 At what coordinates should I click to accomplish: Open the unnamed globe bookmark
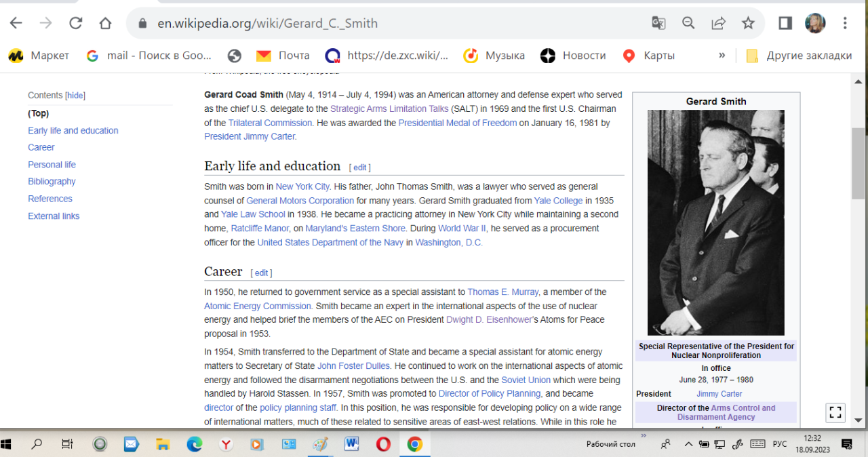point(235,56)
